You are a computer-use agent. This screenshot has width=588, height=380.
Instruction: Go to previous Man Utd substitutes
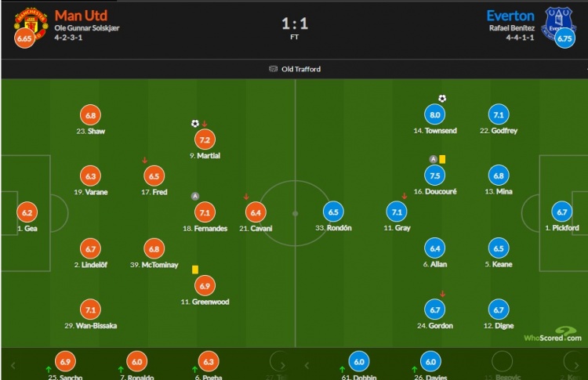(x=13, y=365)
